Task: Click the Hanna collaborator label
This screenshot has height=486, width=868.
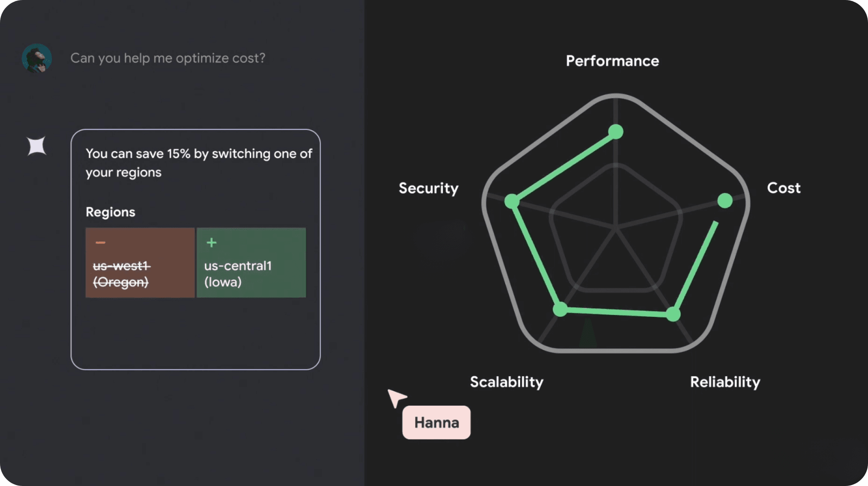Action: 436,423
